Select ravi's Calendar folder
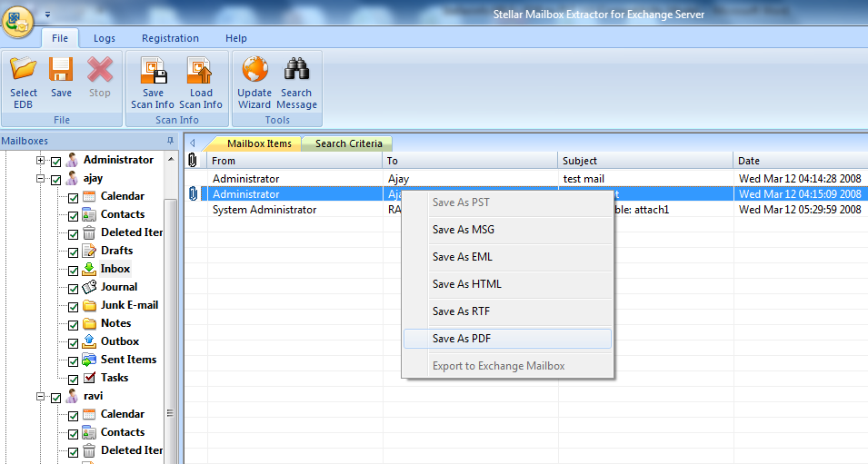Image resolution: width=868 pixels, height=464 pixels. 123,414
